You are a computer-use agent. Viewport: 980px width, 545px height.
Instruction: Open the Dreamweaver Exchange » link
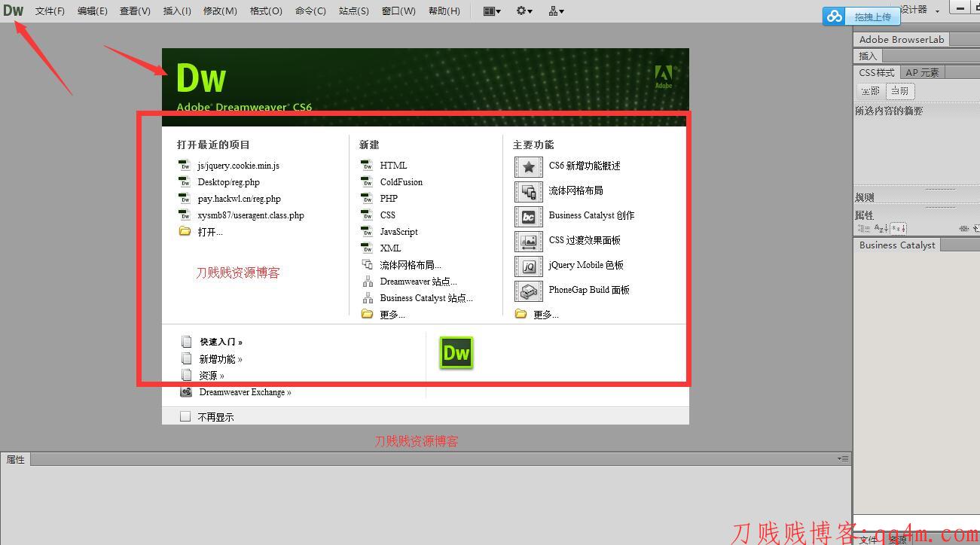coord(245,392)
